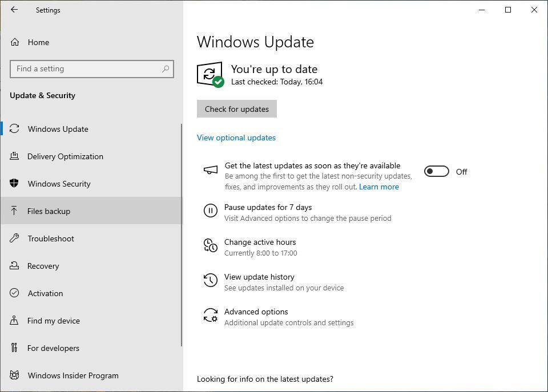Click the search magnifier icon

(166, 69)
